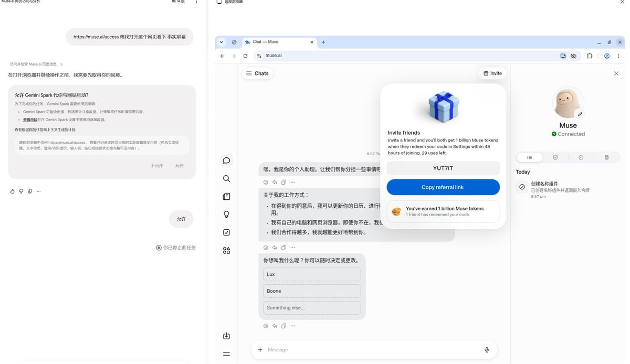Screen dimensions: 630x364
Task: Close the Muse right panel with X
Action: pos(616,73)
